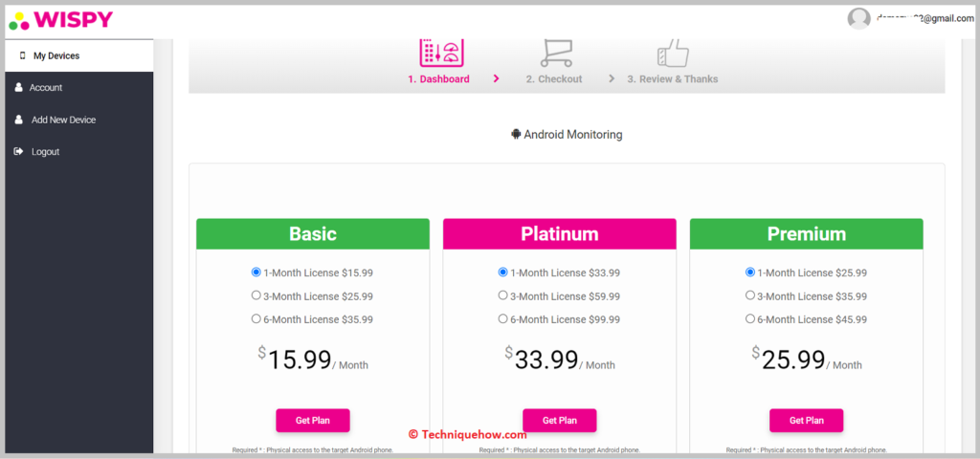Click the Dashboard step icon
Screen dimensions: 980x459
441,53
